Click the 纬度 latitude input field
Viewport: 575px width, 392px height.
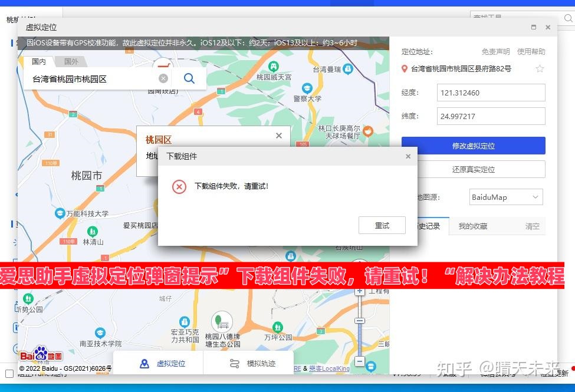click(491, 116)
